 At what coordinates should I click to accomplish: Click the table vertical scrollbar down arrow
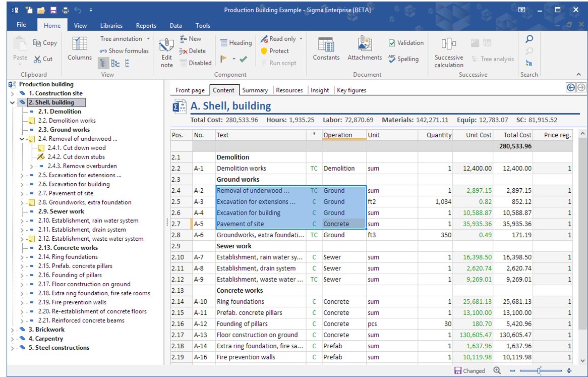(x=582, y=360)
